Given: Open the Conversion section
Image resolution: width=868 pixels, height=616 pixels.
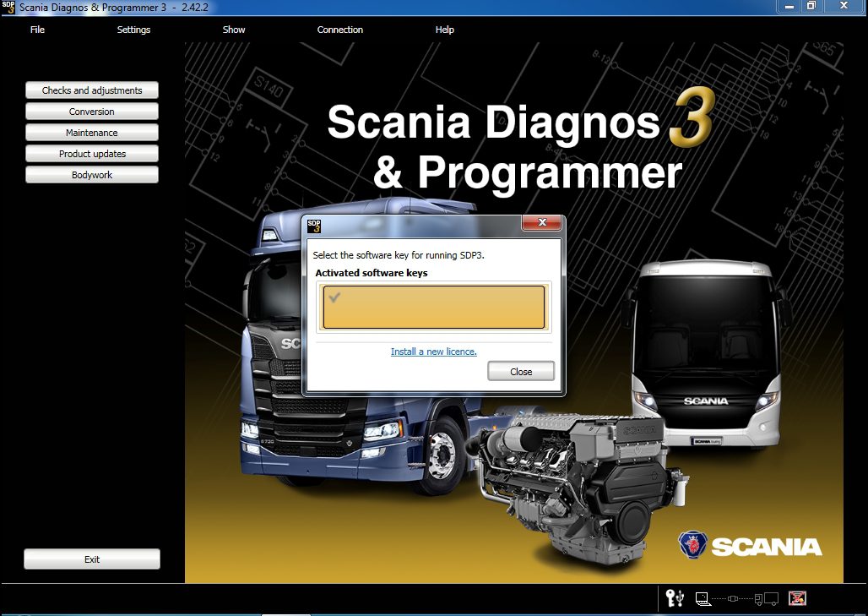Looking at the screenshot, I should (x=91, y=111).
